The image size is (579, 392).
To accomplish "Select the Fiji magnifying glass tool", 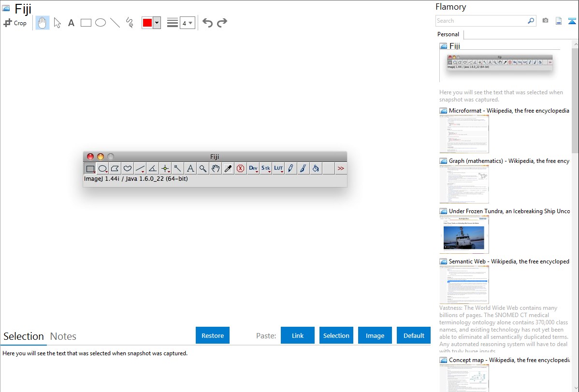I will (203, 169).
